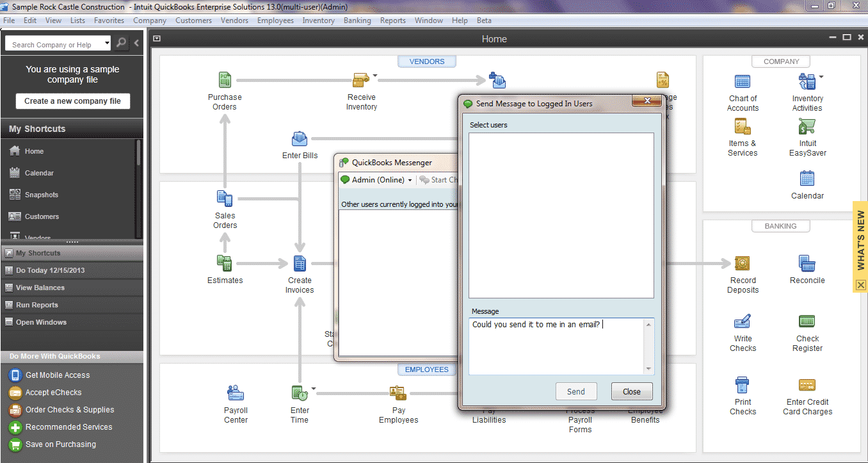Click the Enter Time icon
This screenshot has height=463, width=868.
(299, 393)
